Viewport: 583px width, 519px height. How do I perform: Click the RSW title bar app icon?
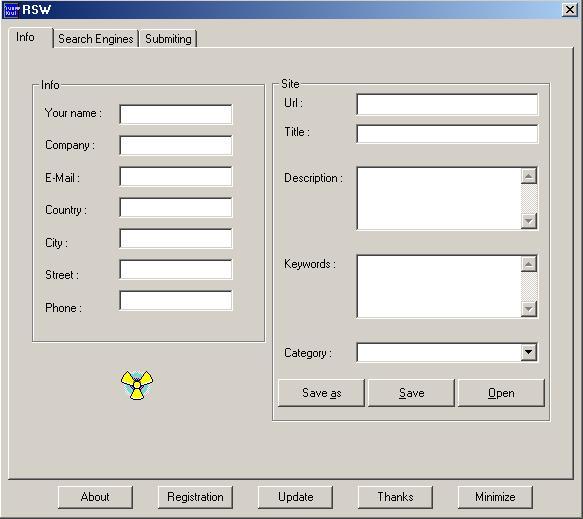(x=11, y=9)
